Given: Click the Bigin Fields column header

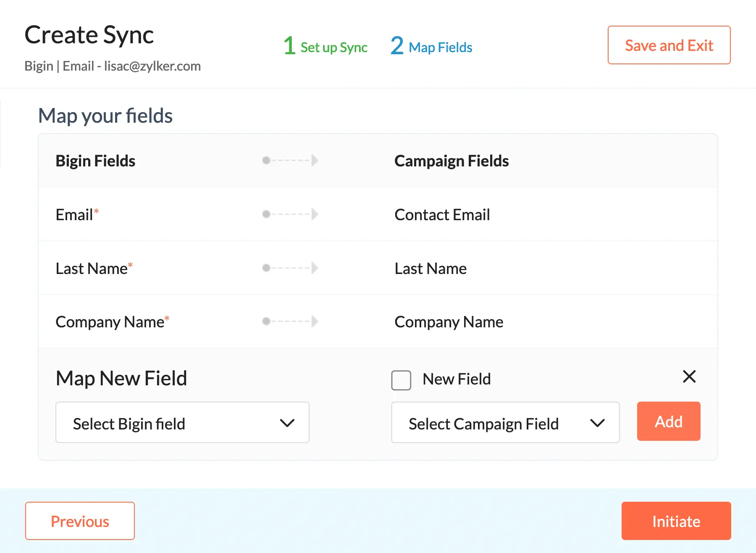Looking at the screenshot, I should coord(95,161).
